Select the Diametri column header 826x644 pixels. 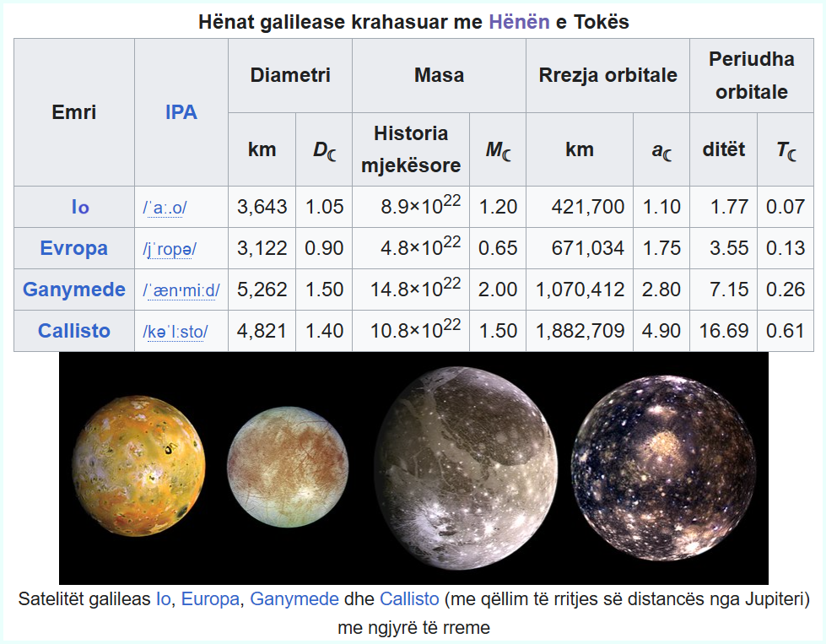pyautogui.click(x=290, y=75)
